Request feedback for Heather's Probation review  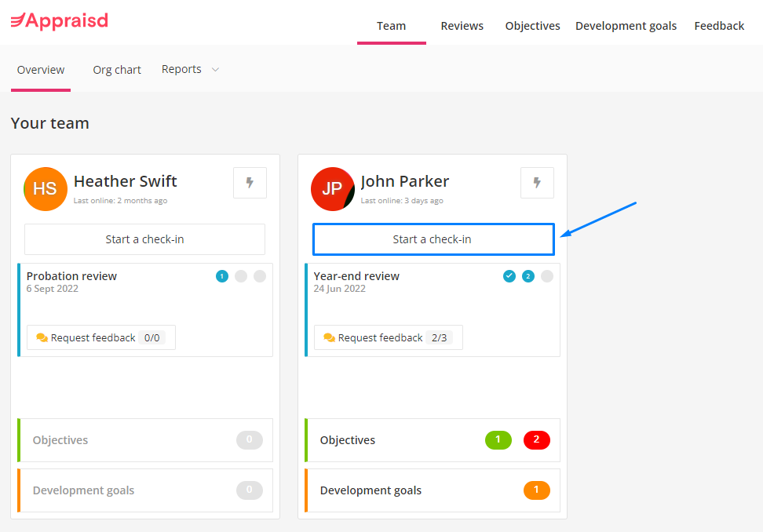101,337
